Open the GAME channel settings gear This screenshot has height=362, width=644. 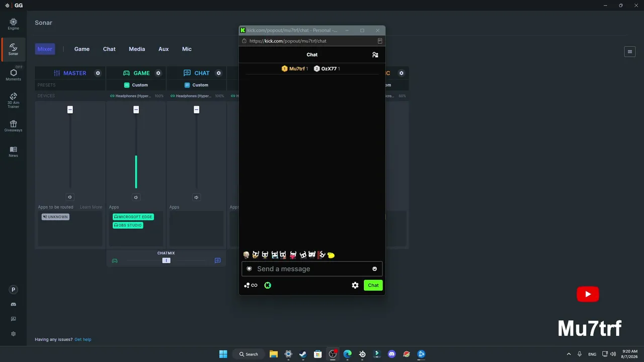158,73
